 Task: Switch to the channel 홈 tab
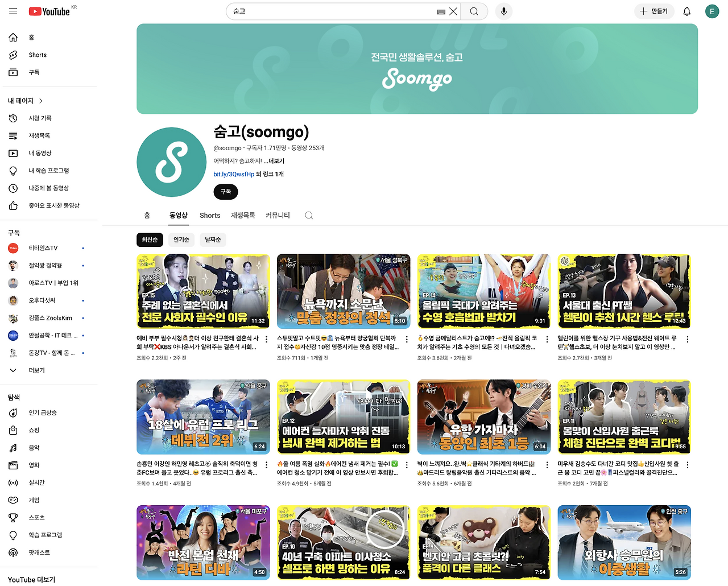click(147, 216)
